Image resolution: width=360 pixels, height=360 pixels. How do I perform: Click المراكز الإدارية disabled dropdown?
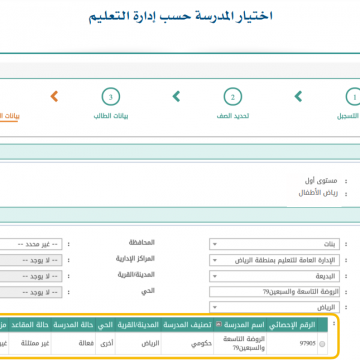coord(31,260)
